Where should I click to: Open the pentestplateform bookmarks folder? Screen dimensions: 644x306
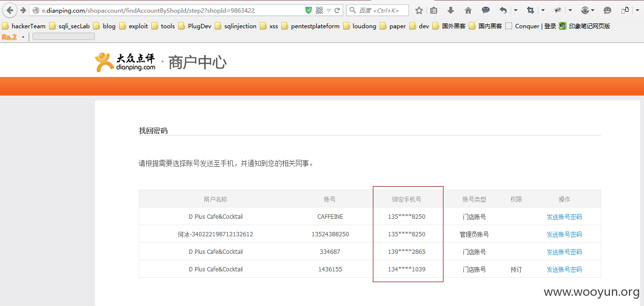point(311,26)
